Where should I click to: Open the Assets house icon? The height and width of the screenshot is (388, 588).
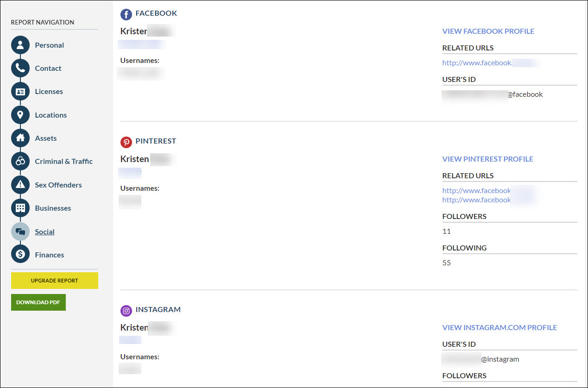20,138
